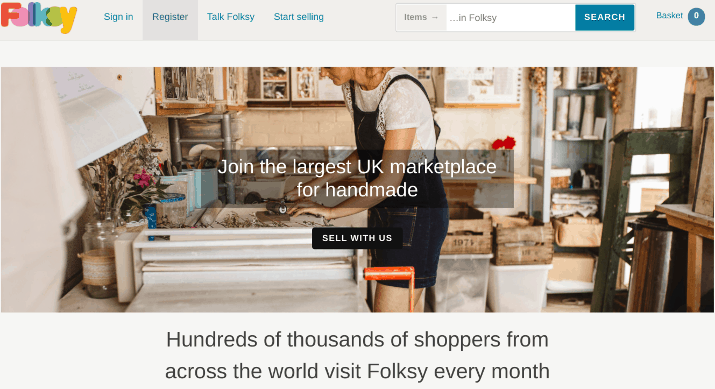Open the Talk Folksy link

(231, 17)
